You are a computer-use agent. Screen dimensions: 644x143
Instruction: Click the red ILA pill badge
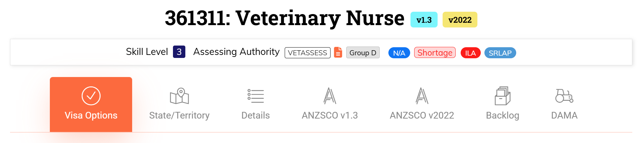470,53
